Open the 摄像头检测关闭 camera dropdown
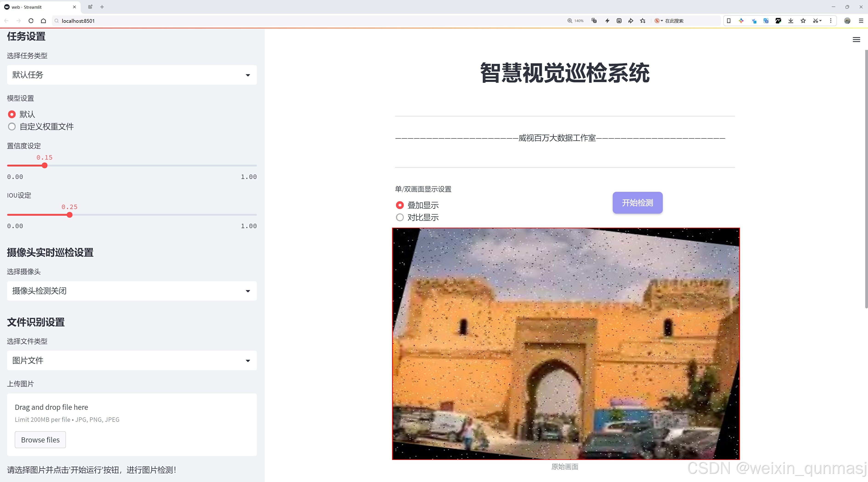The image size is (868, 482). [x=132, y=291]
